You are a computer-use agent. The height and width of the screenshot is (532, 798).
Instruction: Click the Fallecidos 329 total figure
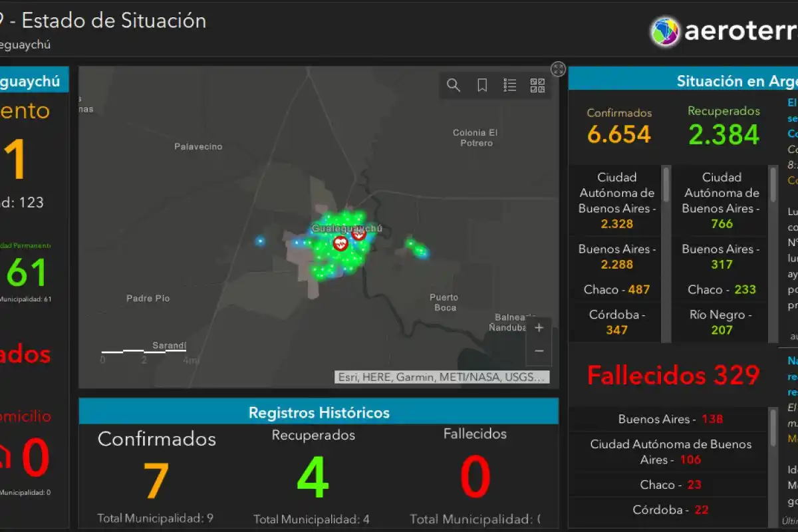pyautogui.click(x=672, y=375)
